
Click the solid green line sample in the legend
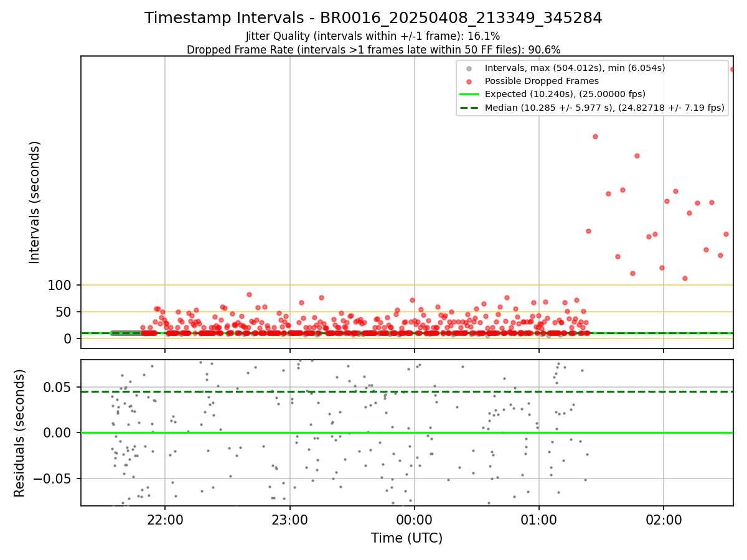tap(469, 94)
